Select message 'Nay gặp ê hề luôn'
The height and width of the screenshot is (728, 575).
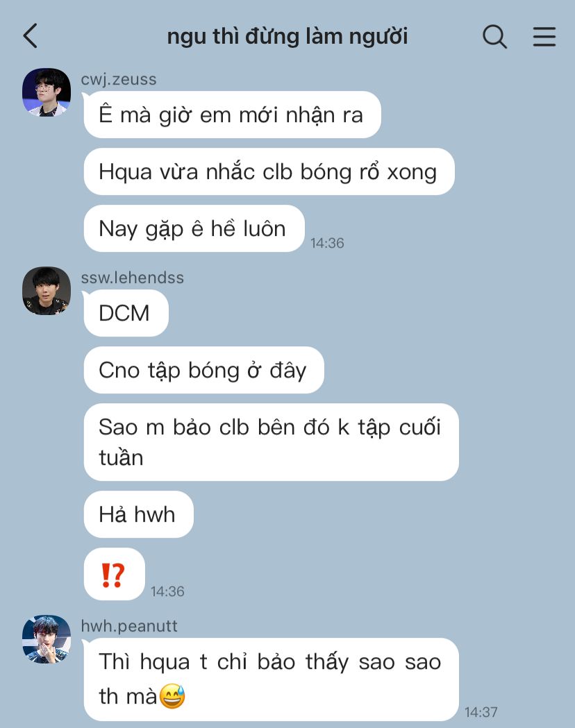(x=194, y=228)
